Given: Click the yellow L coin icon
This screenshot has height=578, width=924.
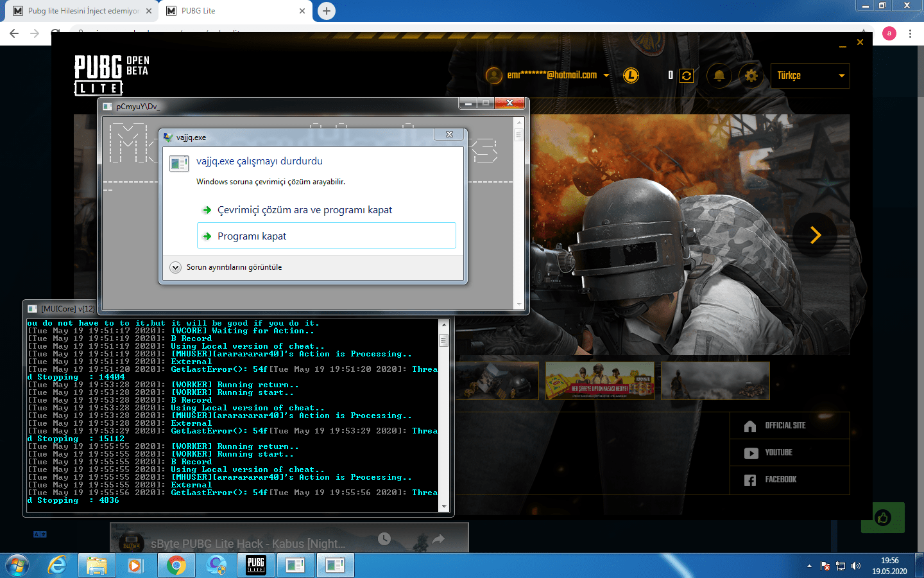Looking at the screenshot, I should (x=631, y=76).
